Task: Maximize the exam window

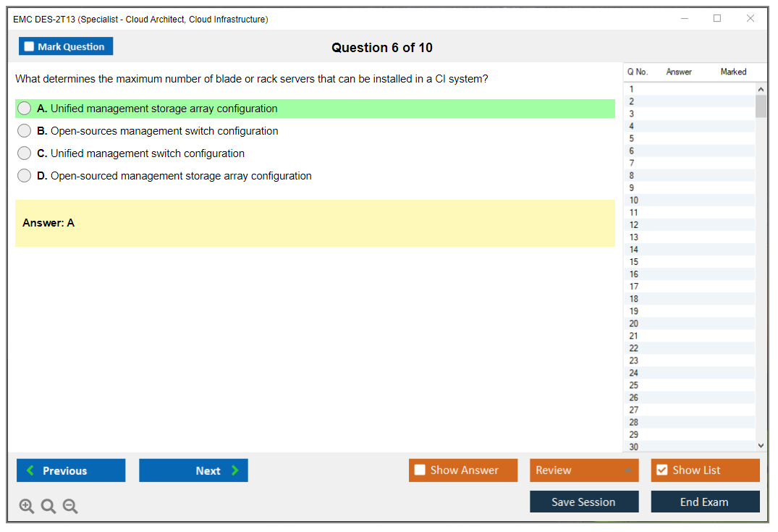Action: (717, 19)
